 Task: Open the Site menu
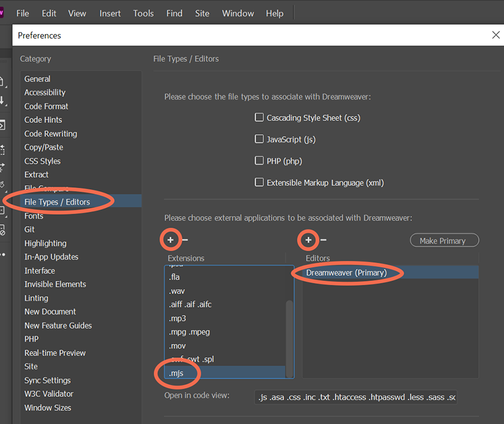[x=202, y=13]
